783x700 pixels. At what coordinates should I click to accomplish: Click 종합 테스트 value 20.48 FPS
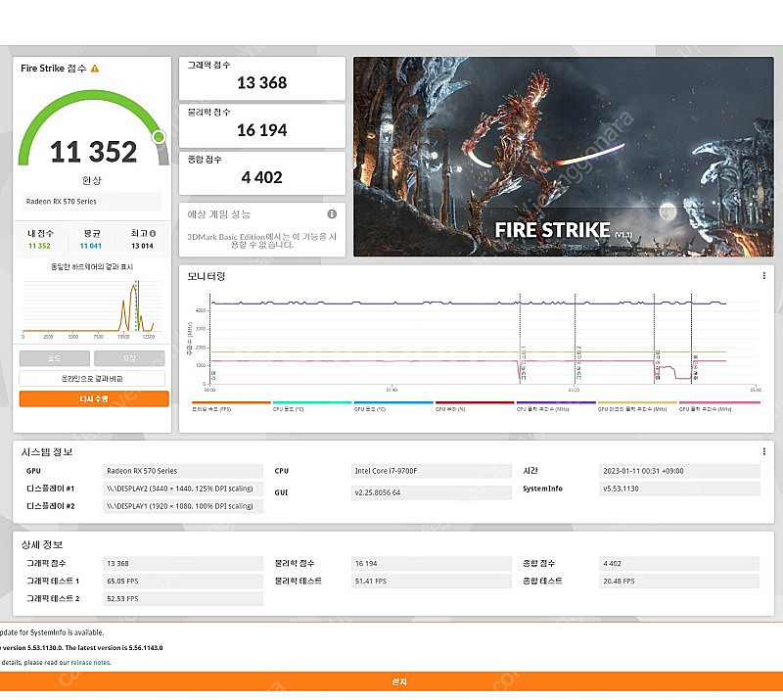pos(679,582)
